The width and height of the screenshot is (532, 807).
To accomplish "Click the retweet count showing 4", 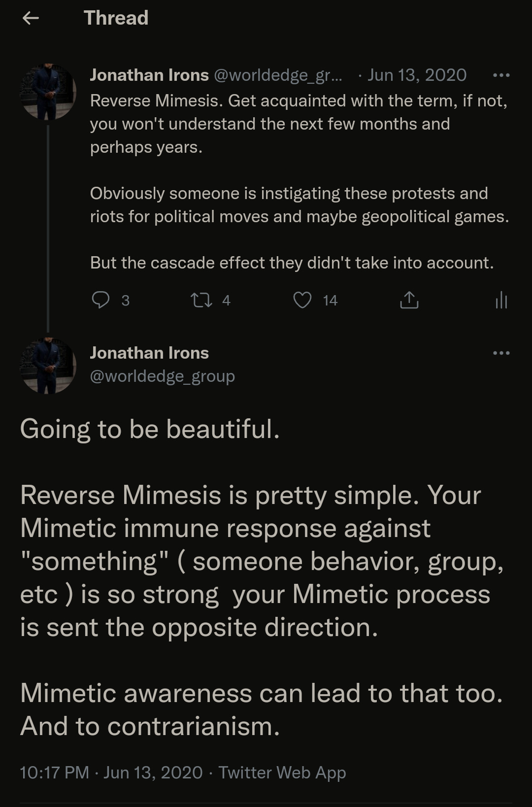I will [x=226, y=300].
